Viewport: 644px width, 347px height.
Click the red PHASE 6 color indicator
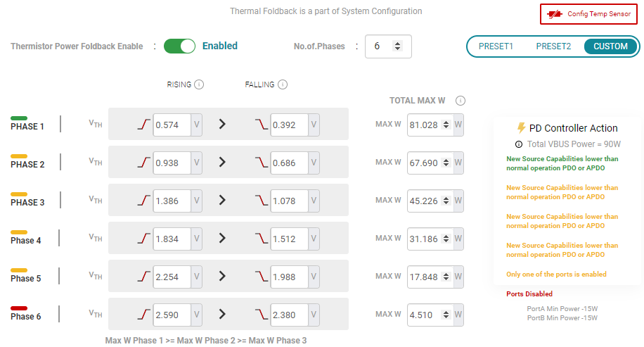click(19, 308)
